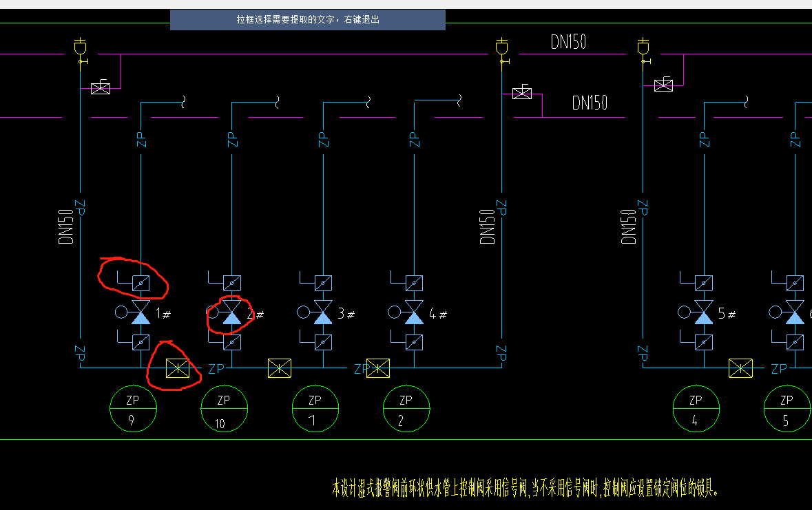The width and height of the screenshot is (812, 510).
Task: Pick the signal valve box above alarm valve 1#
Action: pyautogui.click(x=141, y=283)
